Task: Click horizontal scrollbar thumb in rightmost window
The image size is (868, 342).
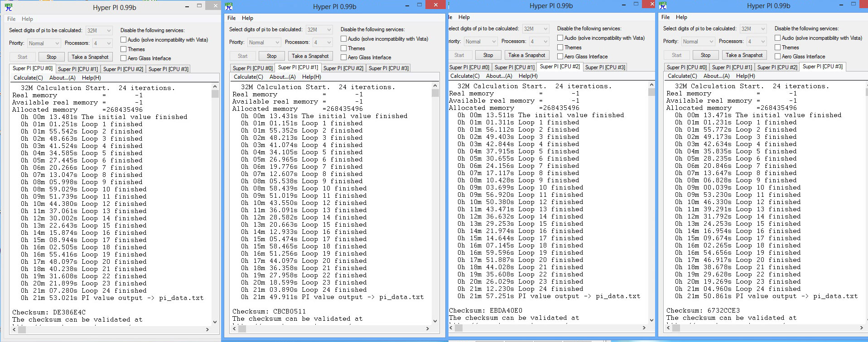Action: coord(676,328)
